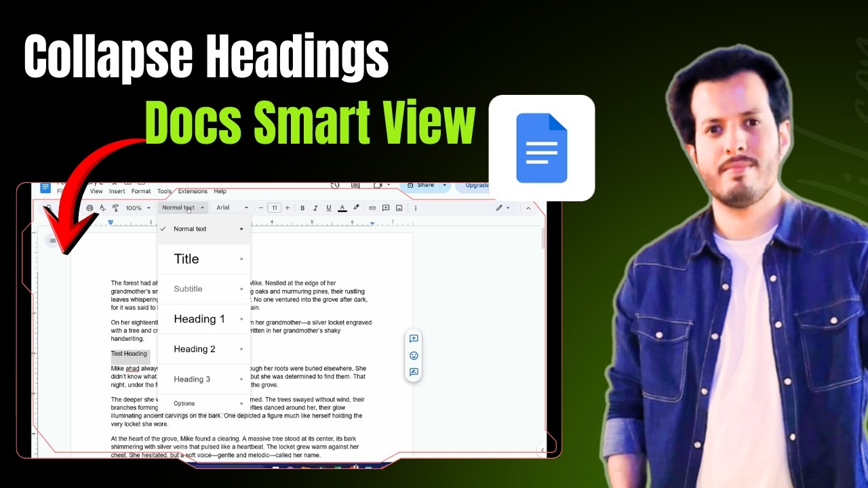Print the document using printer icon

(x=90, y=208)
